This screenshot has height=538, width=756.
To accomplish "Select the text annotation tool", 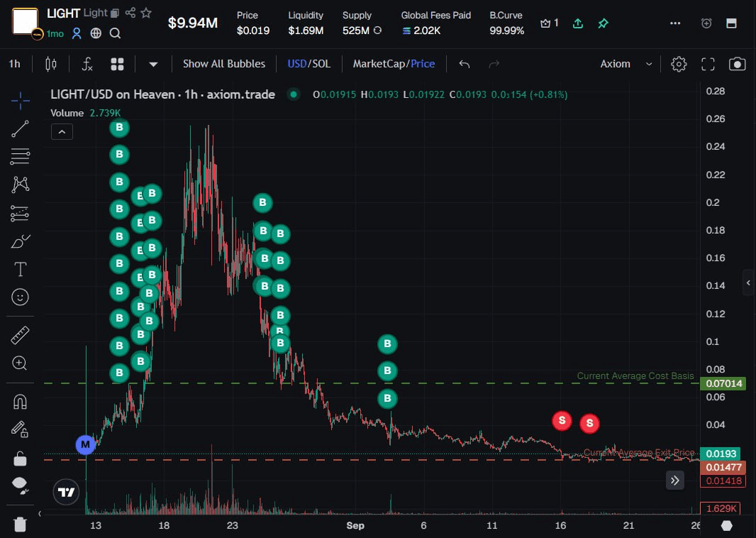I will [x=20, y=269].
